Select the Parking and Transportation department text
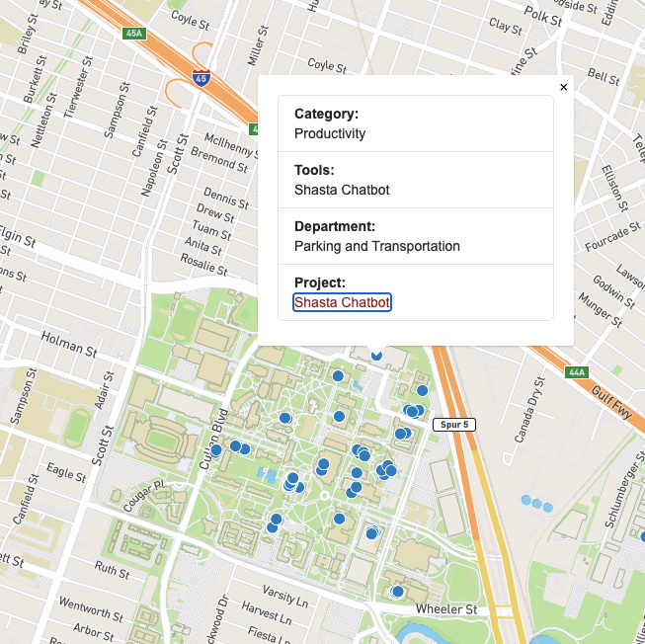 coord(377,246)
